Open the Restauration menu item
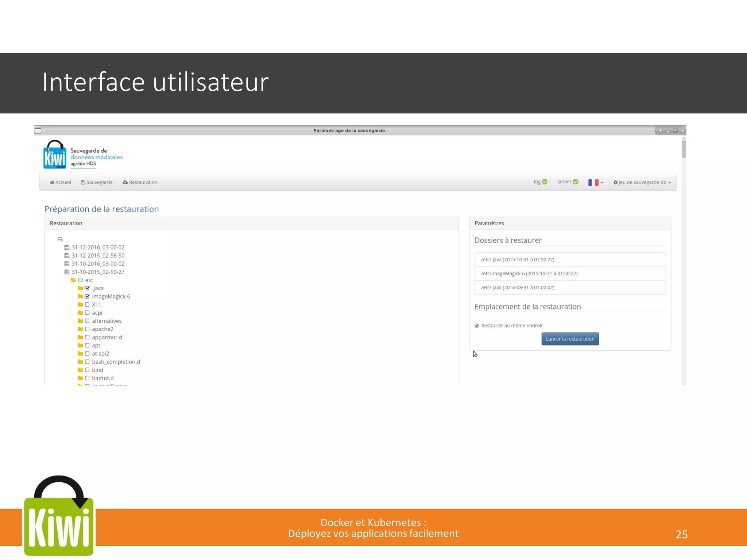747x560 pixels. (140, 182)
